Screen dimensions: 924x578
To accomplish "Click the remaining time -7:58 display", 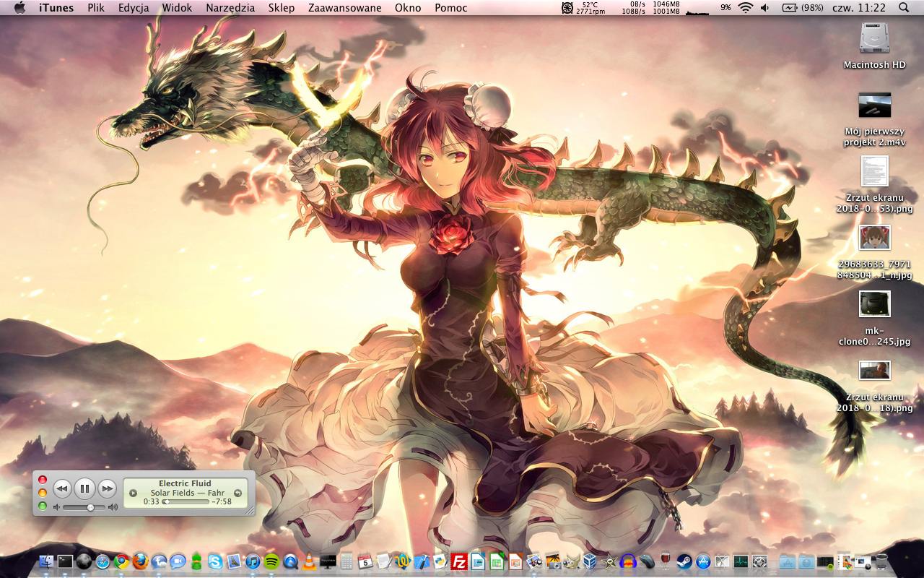I will pyautogui.click(x=222, y=501).
